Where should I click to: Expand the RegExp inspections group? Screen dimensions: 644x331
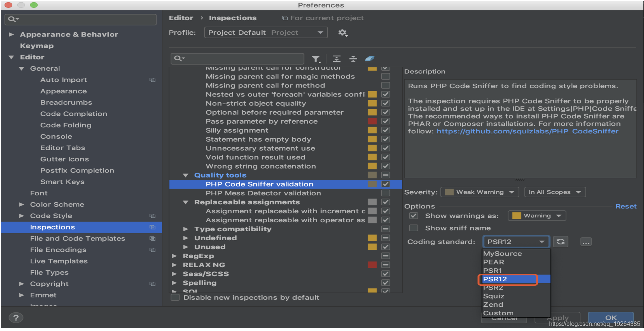tap(174, 256)
